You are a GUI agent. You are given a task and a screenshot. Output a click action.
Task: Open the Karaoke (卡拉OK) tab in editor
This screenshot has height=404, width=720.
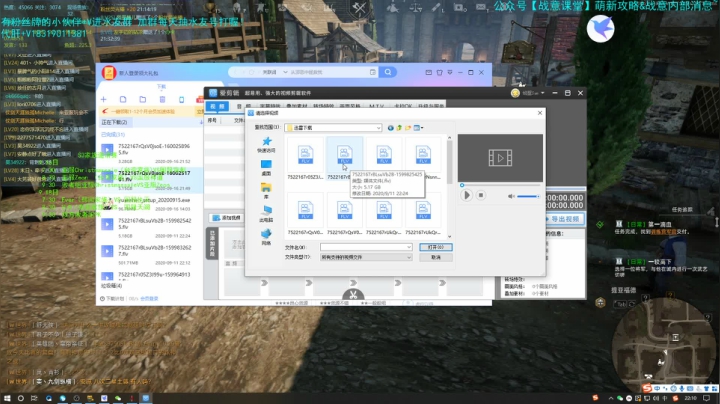[x=403, y=106]
